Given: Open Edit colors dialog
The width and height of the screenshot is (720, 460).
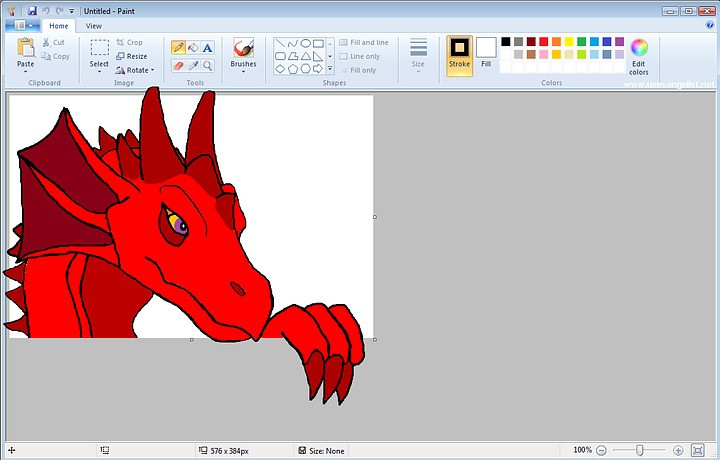Looking at the screenshot, I should click(x=639, y=57).
